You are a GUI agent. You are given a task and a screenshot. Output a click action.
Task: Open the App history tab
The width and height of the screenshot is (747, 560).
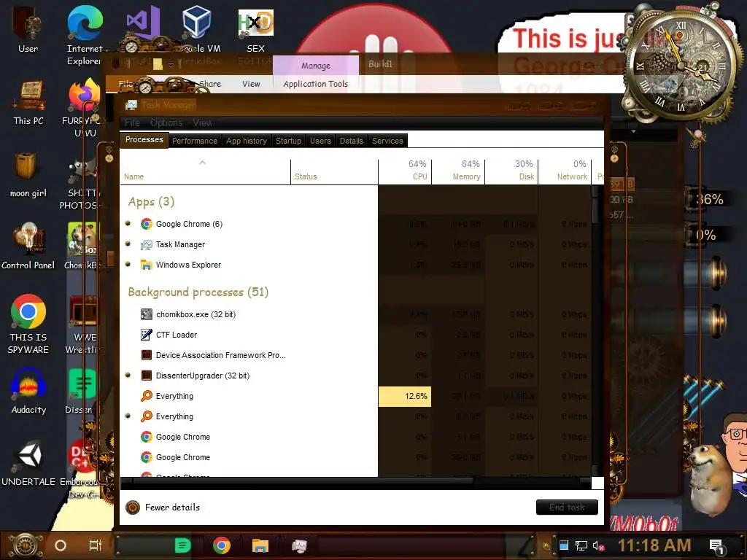pyautogui.click(x=247, y=141)
